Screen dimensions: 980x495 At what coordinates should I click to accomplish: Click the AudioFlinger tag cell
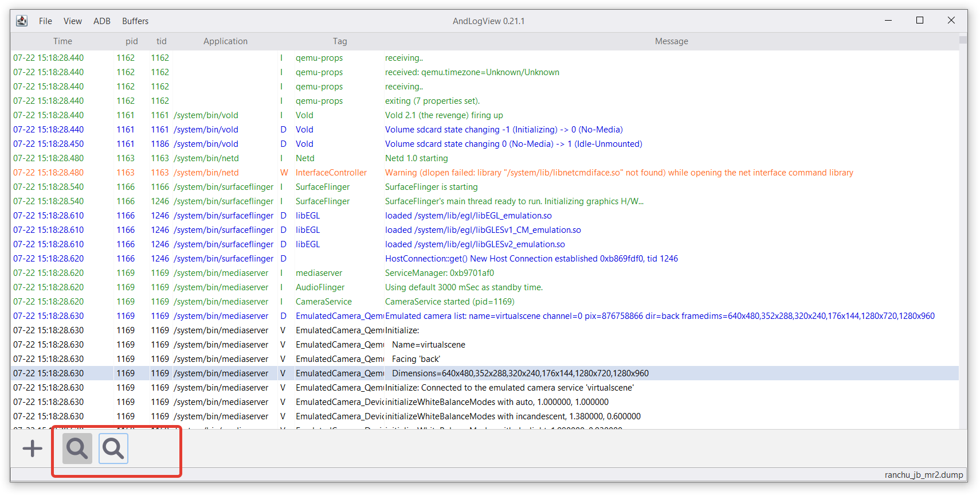click(x=320, y=287)
